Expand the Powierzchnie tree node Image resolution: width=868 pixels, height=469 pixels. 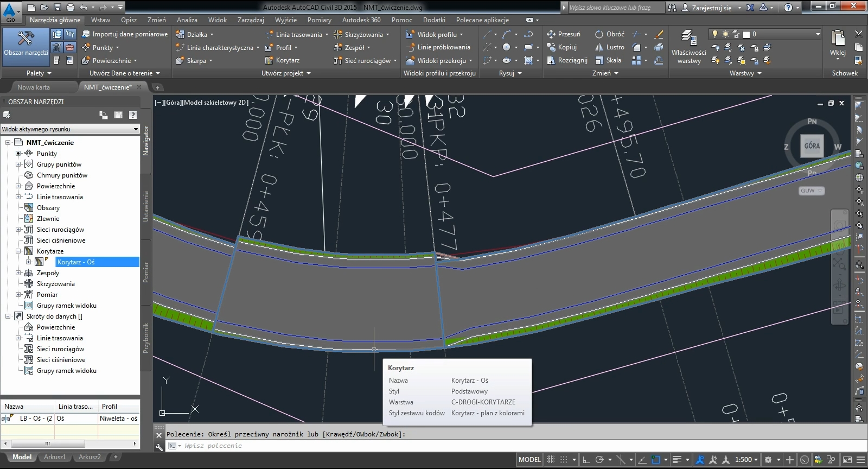pyautogui.click(x=18, y=186)
